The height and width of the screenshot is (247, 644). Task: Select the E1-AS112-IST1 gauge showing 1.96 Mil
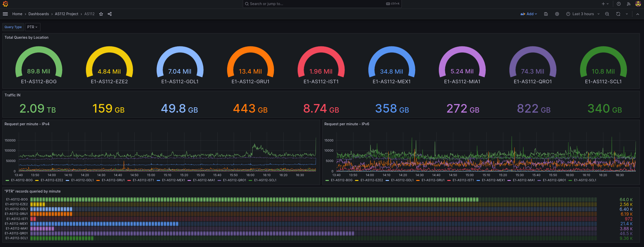coord(321,62)
